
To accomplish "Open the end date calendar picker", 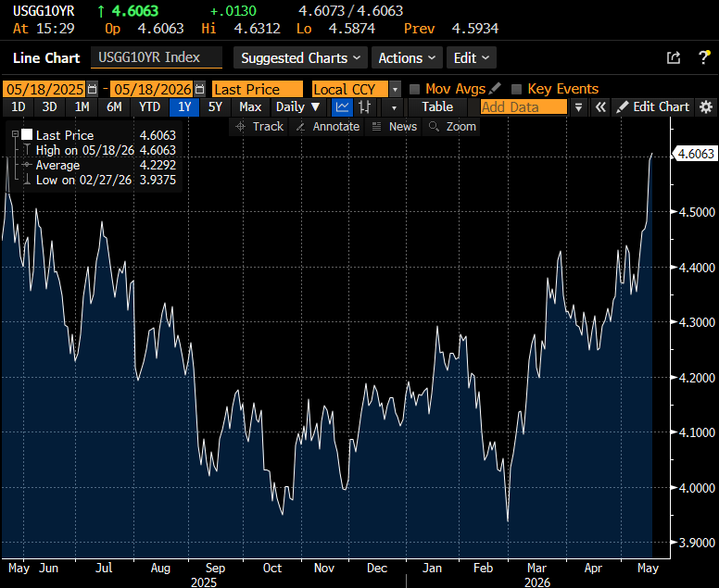I will point(199,89).
